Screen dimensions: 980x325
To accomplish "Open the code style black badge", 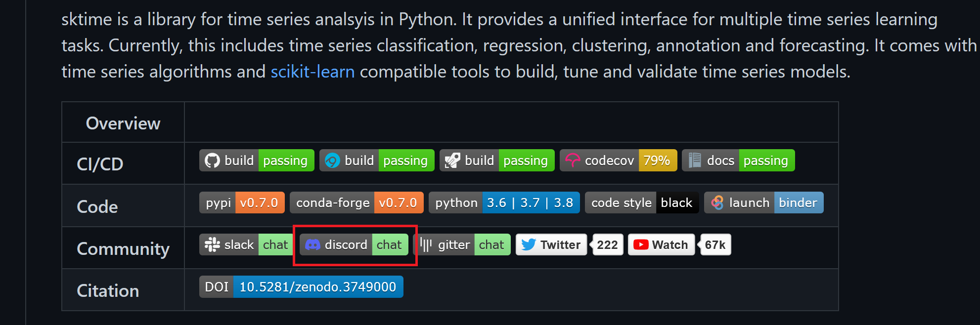I will 641,203.
